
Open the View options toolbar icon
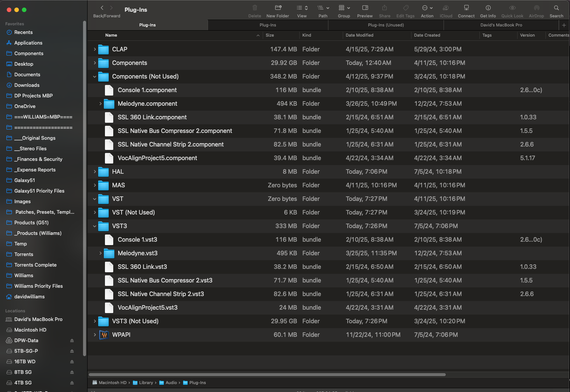[302, 8]
